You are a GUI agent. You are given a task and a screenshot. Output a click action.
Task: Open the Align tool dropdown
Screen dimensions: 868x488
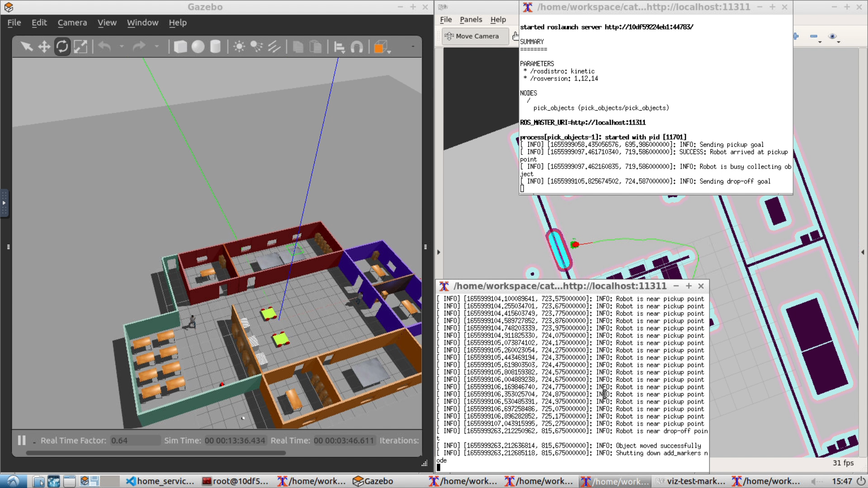point(340,47)
